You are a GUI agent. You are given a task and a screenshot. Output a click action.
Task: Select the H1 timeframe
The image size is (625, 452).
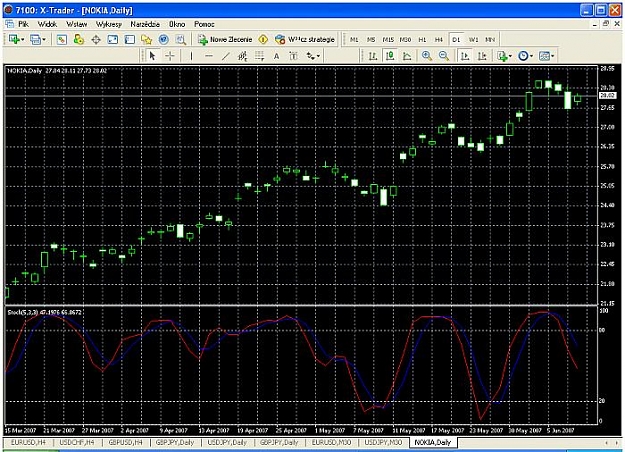coord(422,39)
